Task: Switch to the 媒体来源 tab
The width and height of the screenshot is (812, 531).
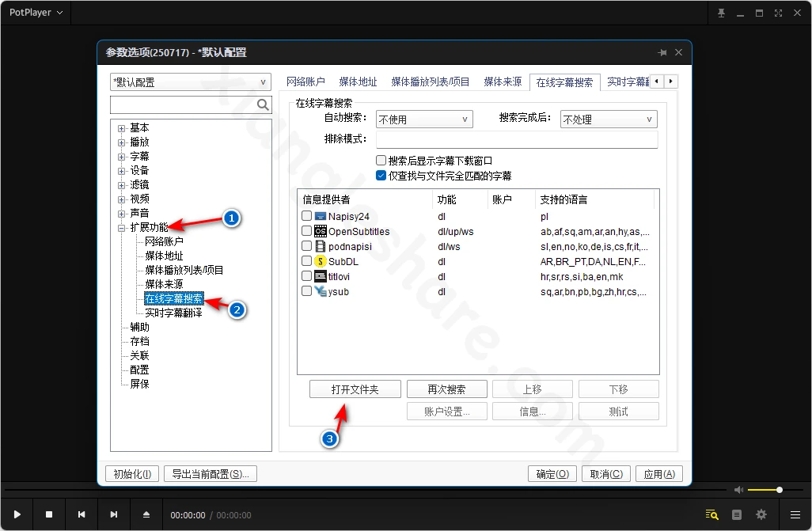Action: (x=503, y=82)
